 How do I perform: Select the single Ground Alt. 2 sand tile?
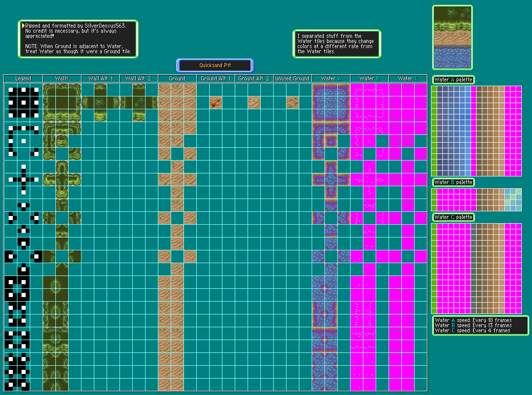pyautogui.click(x=254, y=103)
